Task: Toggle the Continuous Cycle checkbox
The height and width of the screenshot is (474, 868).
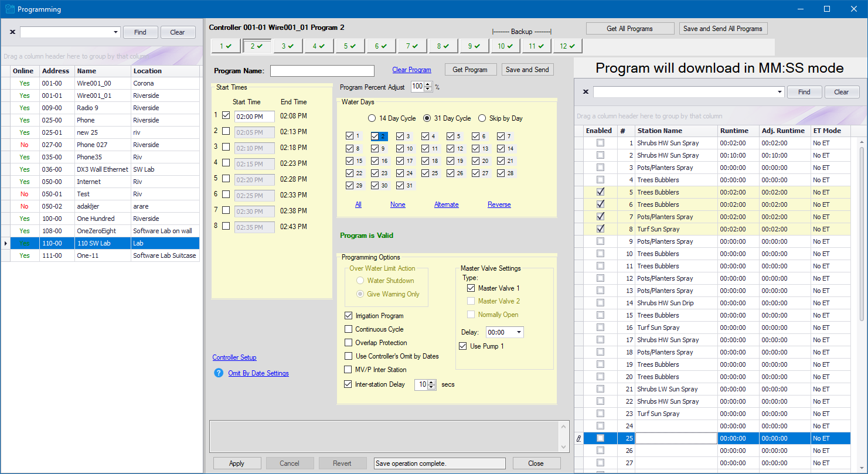Action: 349,329
